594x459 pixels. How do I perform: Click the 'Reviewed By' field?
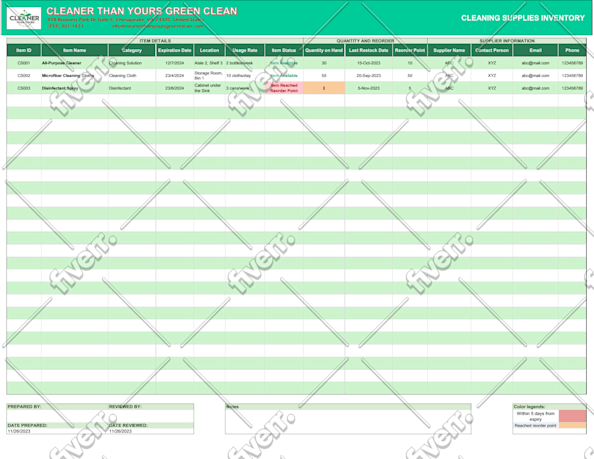pyautogui.click(x=151, y=416)
